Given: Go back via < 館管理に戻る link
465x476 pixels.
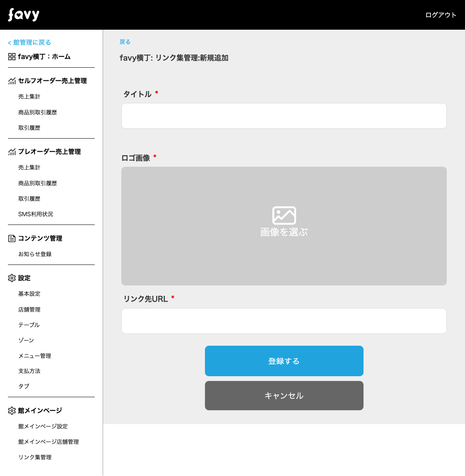Looking at the screenshot, I should (29, 42).
